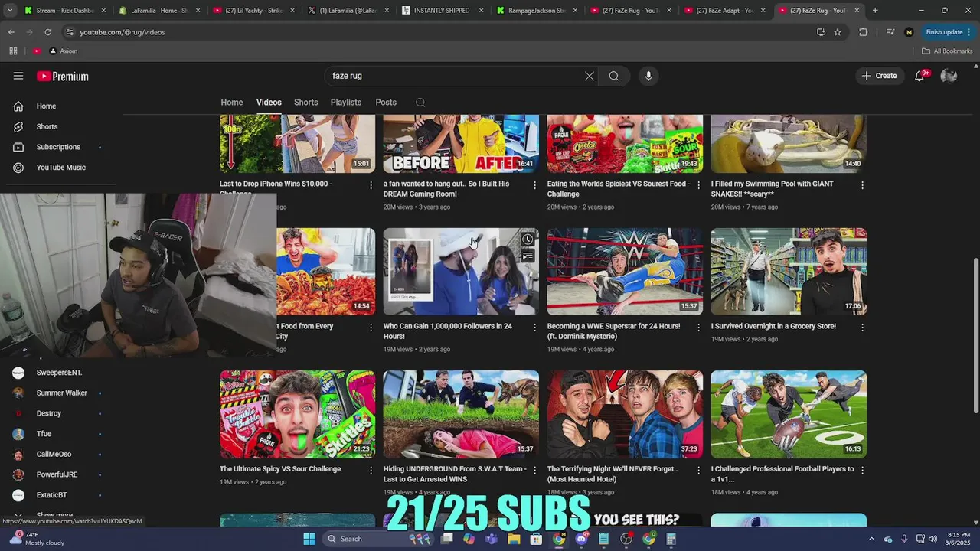Open the Create button
The image size is (980, 551).
[879, 76]
